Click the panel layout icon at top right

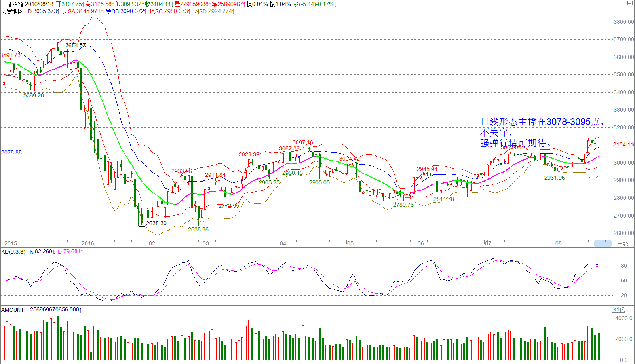(x=630, y=3)
